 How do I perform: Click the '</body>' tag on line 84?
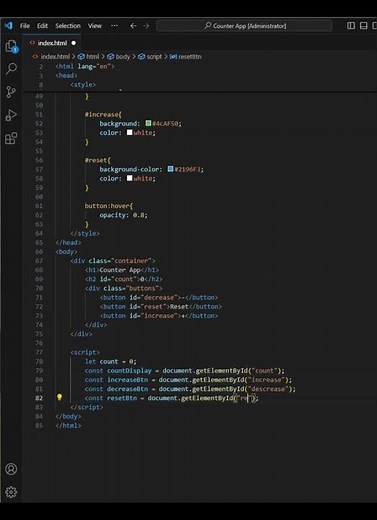[x=68, y=416]
